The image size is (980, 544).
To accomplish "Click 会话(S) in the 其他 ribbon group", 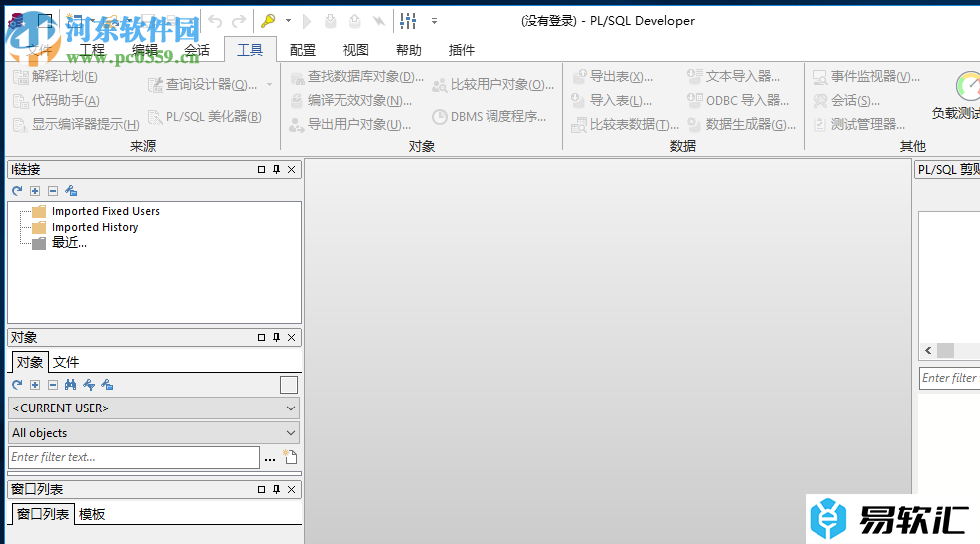I will coord(846,100).
